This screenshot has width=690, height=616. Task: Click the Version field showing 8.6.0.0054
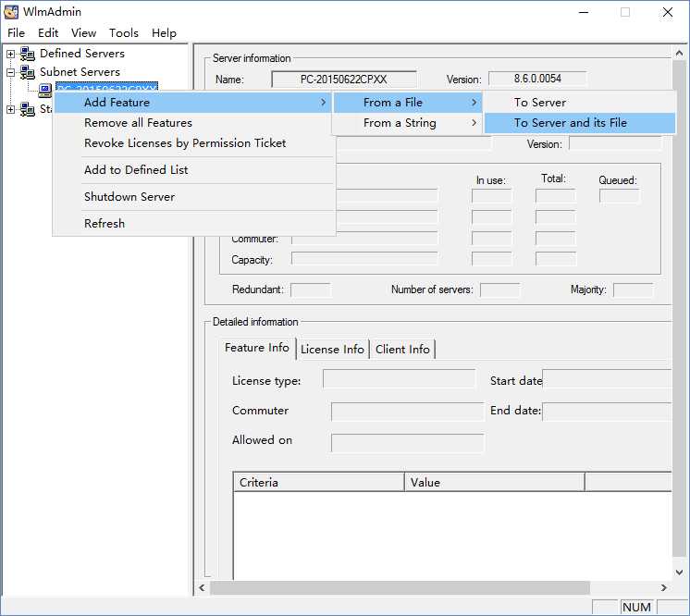click(537, 79)
